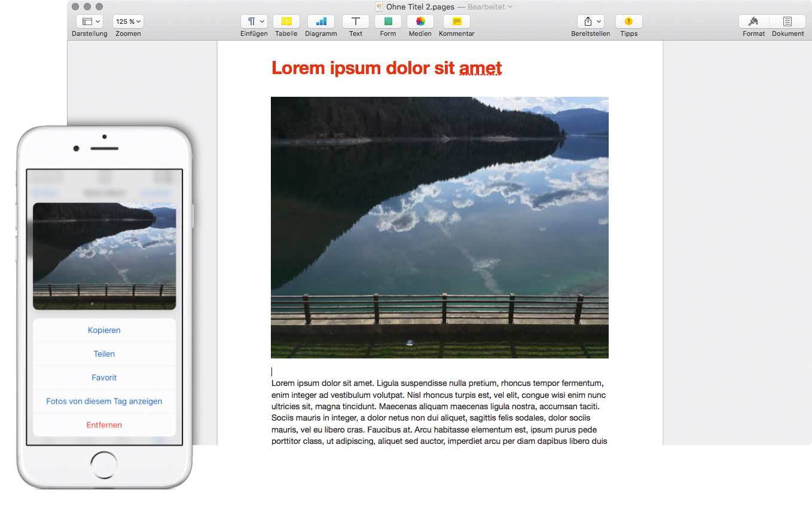
Task: Expand the Bearbeitet title chevron
Action: click(510, 7)
